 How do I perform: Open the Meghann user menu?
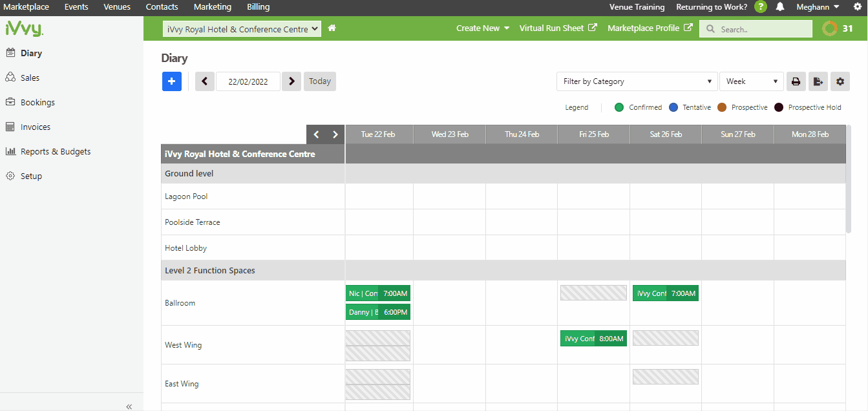click(x=818, y=7)
